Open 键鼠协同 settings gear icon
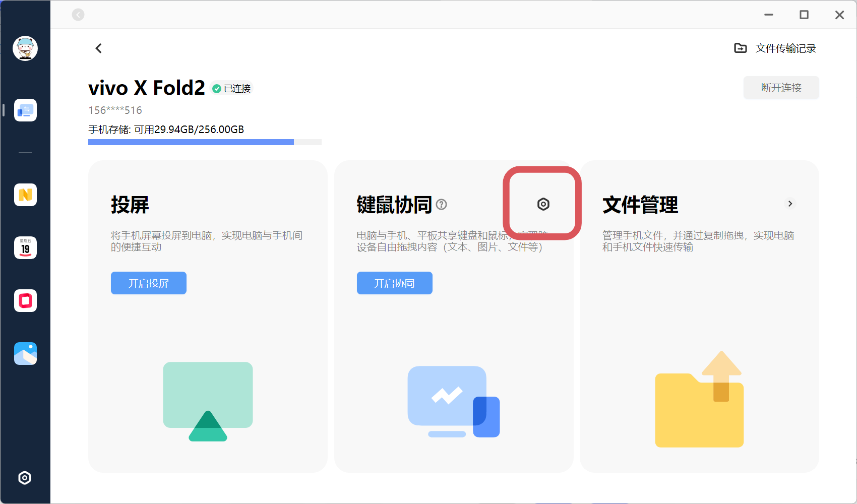Screen dimensions: 857x504 [x=543, y=204]
